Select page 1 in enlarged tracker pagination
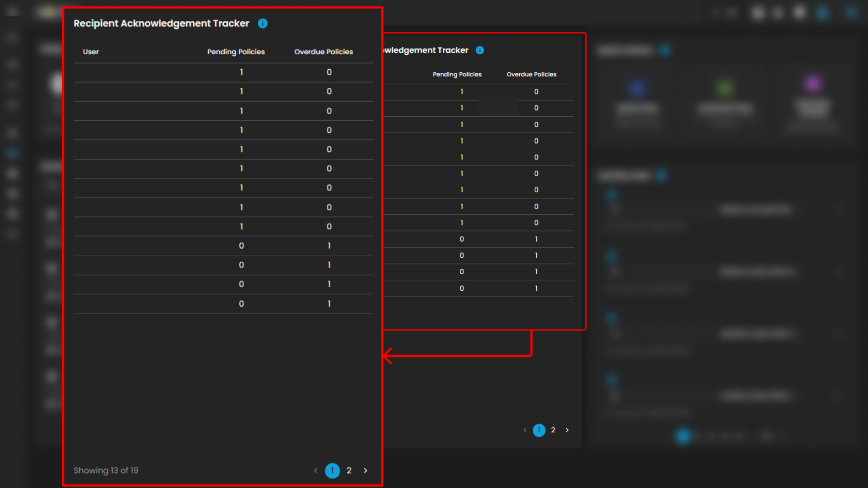This screenshot has height=488, width=868. click(x=332, y=470)
